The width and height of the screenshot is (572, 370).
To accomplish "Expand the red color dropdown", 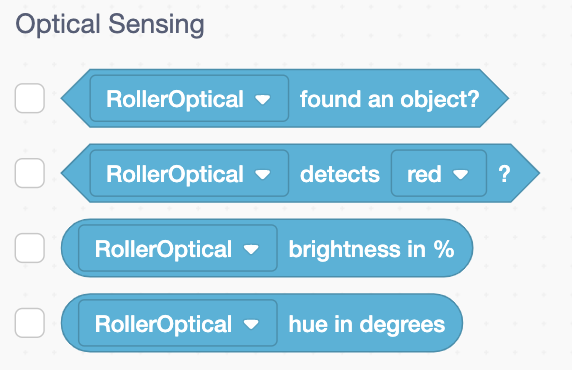I will 439,173.
